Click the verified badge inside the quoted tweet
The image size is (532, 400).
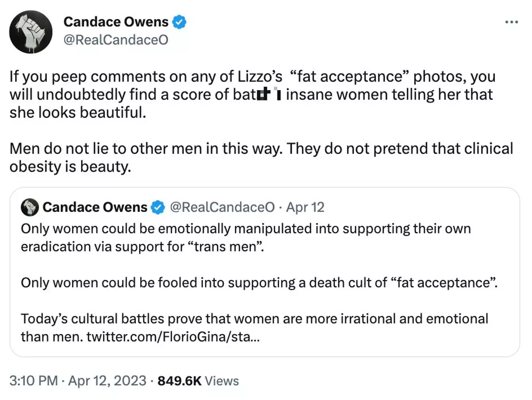[x=158, y=207]
